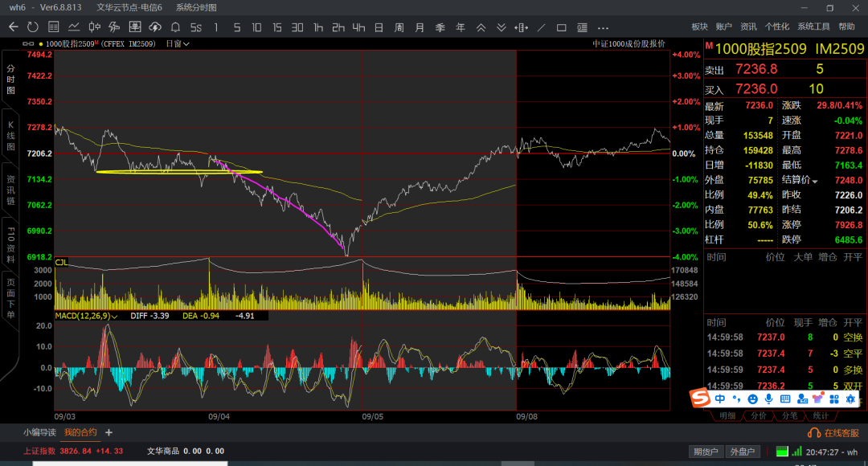
Task: Open the F10资料 side tab
Action: 10,244
